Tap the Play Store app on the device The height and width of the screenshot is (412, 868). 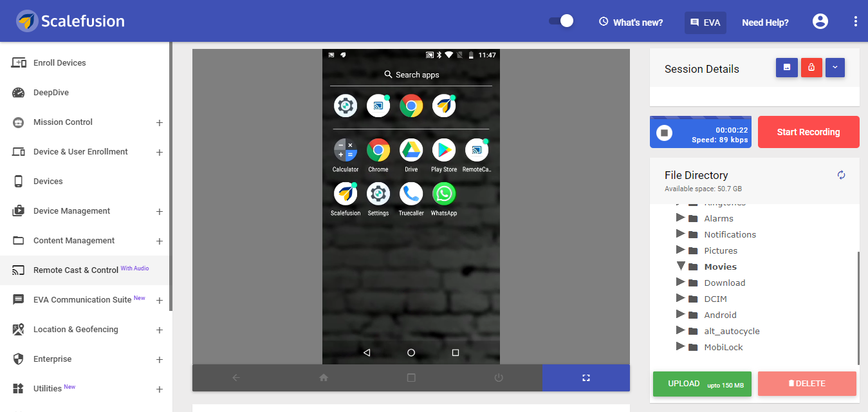tap(444, 155)
